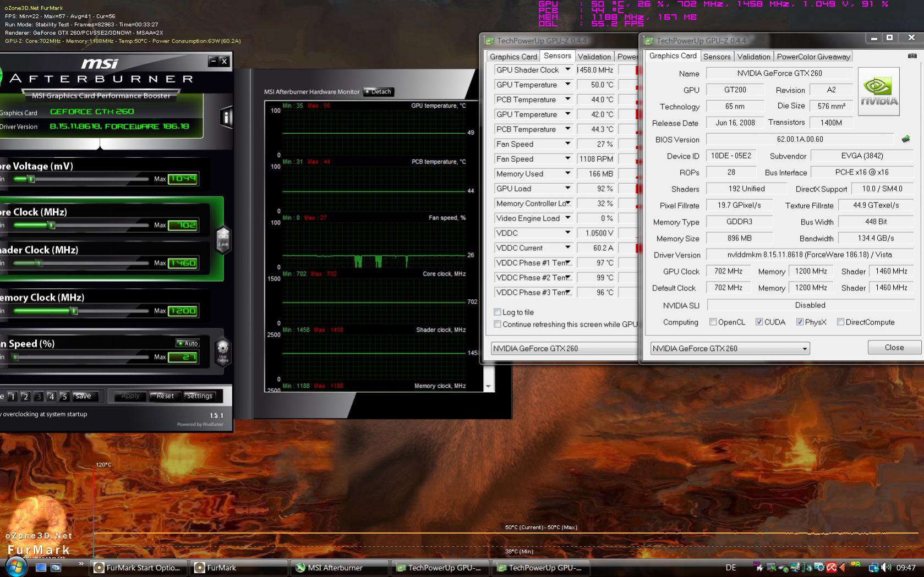Open the red Avira umbrella tray icon
The width and height of the screenshot is (924, 577).
pyautogui.click(x=831, y=567)
